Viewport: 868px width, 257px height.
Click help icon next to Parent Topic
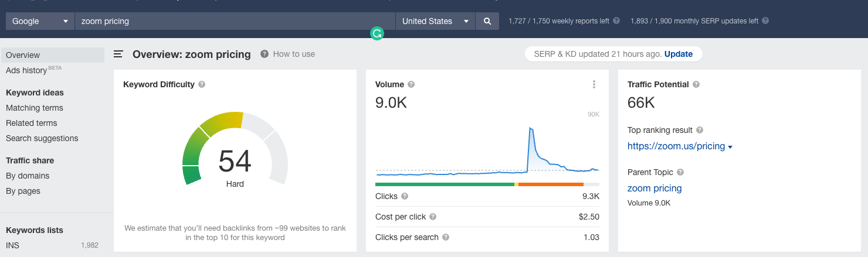pyautogui.click(x=680, y=172)
